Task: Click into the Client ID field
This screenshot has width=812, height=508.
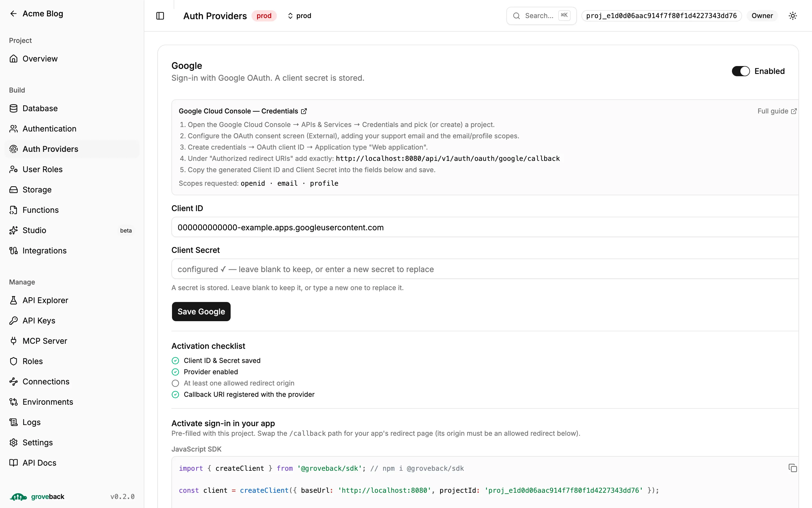Action: [485, 227]
